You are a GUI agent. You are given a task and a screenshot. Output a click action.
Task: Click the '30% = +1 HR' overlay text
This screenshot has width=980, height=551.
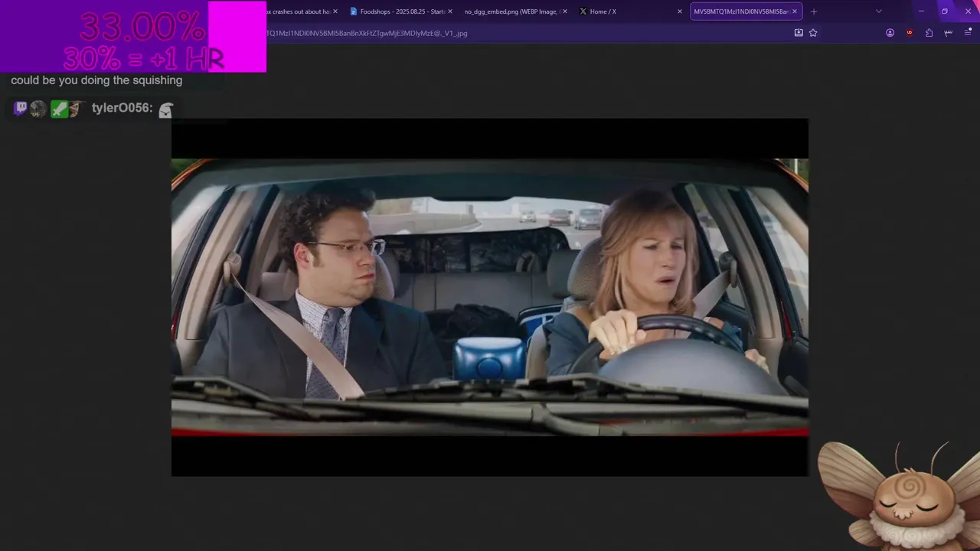coord(143,59)
